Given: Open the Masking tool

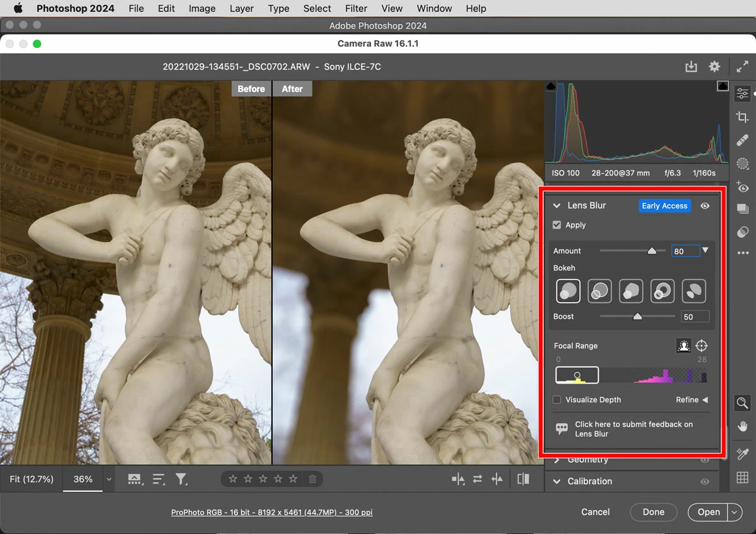Looking at the screenshot, I should [742, 163].
